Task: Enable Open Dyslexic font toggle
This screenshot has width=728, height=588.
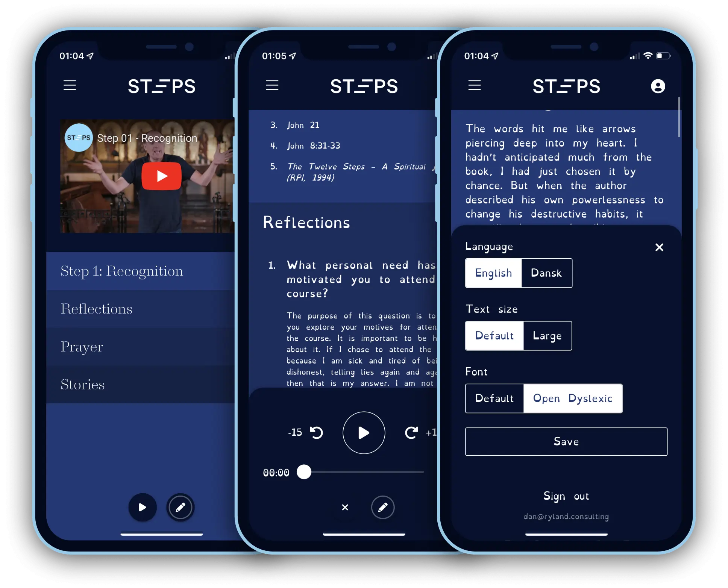Action: [x=573, y=398]
